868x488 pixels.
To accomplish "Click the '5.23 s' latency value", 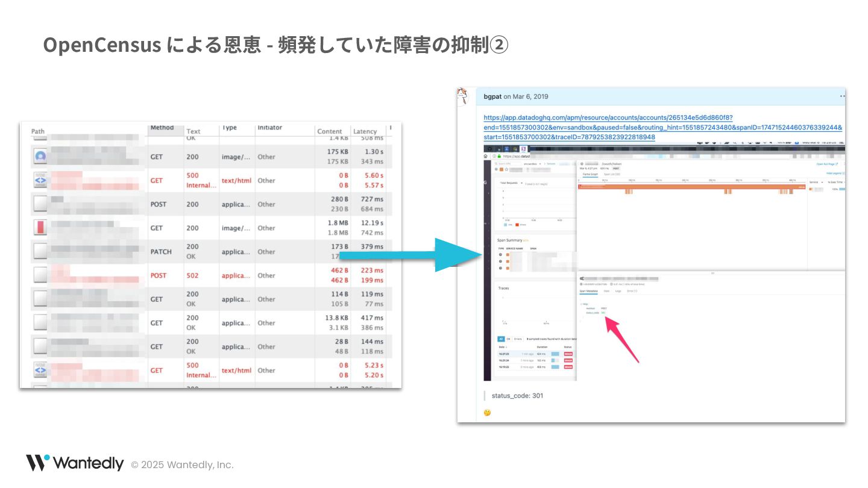I will pos(373,365).
